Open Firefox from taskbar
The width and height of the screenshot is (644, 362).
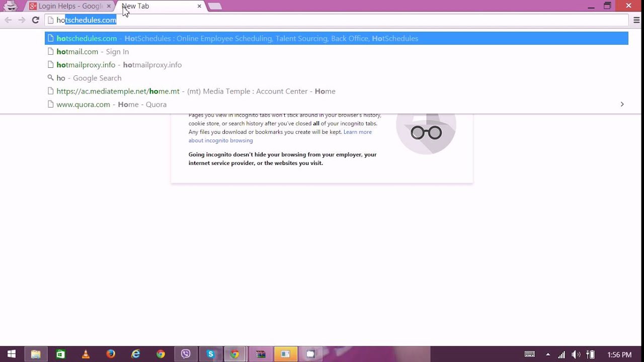[111, 354]
